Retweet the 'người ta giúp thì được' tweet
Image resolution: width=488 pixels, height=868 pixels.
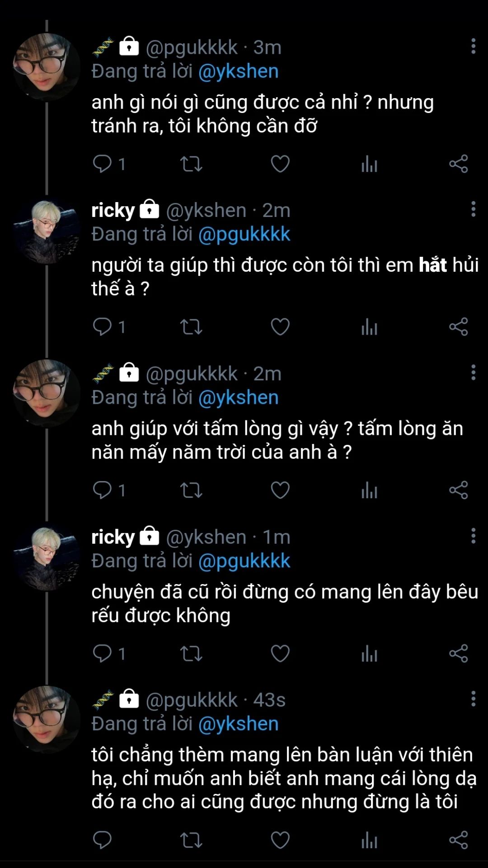(x=191, y=327)
